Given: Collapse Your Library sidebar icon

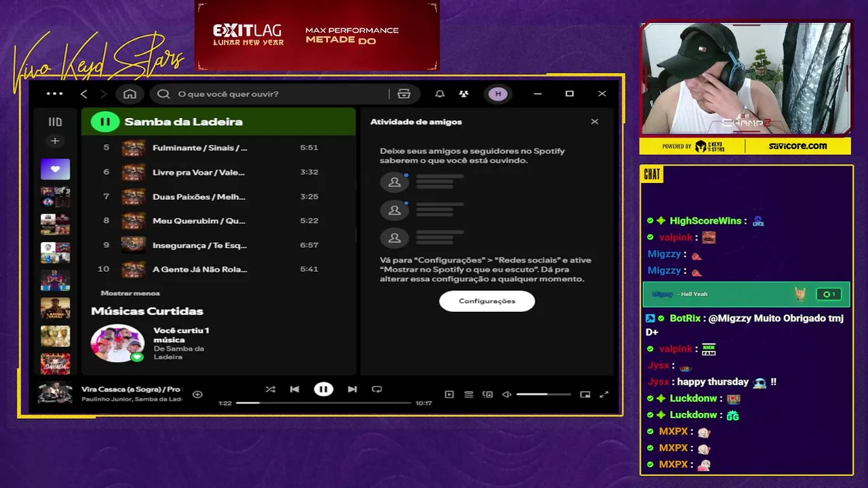Looking at the screenshot, I should [56, 122].
